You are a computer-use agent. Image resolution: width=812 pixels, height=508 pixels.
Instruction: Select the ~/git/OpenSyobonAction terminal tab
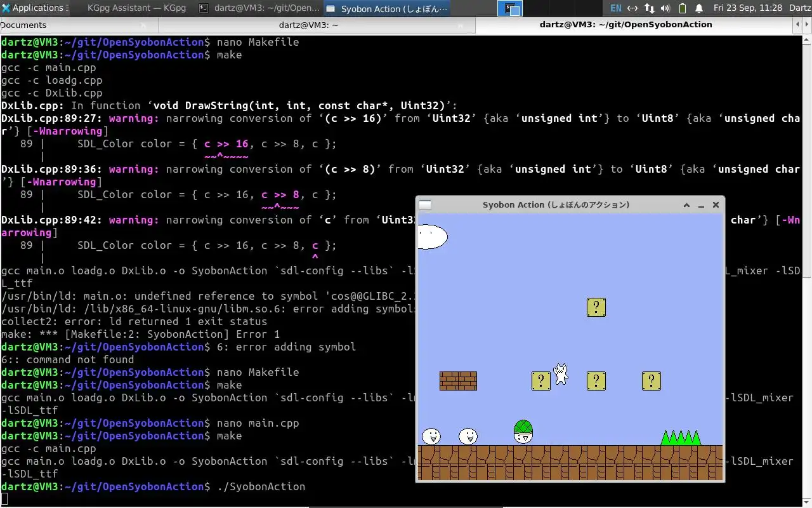625,25
